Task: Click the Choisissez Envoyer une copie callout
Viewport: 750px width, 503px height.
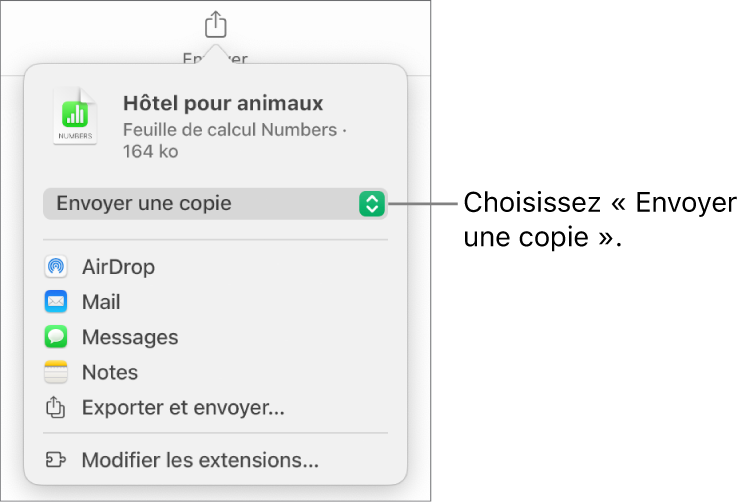Action: click(598, 222)
